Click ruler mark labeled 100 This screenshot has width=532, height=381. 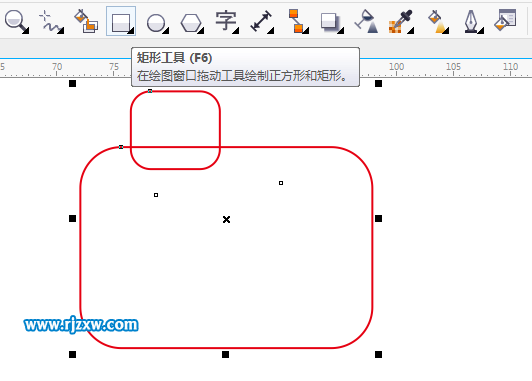pos(396,66)
